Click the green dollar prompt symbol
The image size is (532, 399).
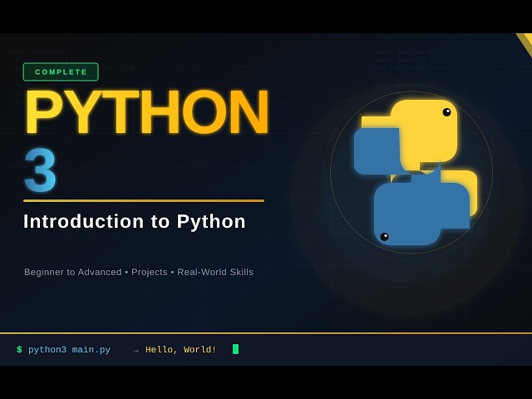(x=19, y=349)
